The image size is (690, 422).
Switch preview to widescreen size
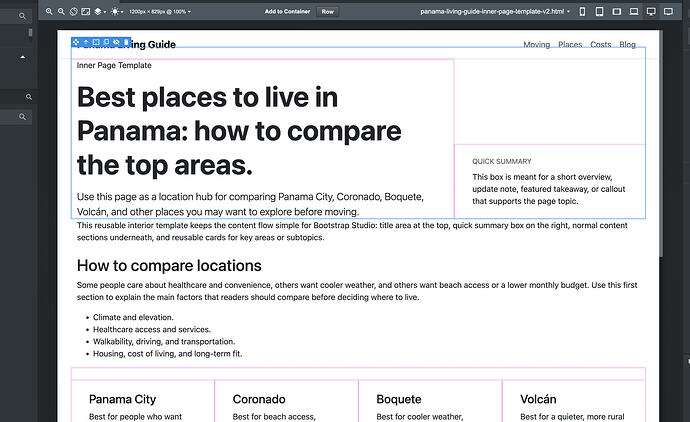[668, 11]
